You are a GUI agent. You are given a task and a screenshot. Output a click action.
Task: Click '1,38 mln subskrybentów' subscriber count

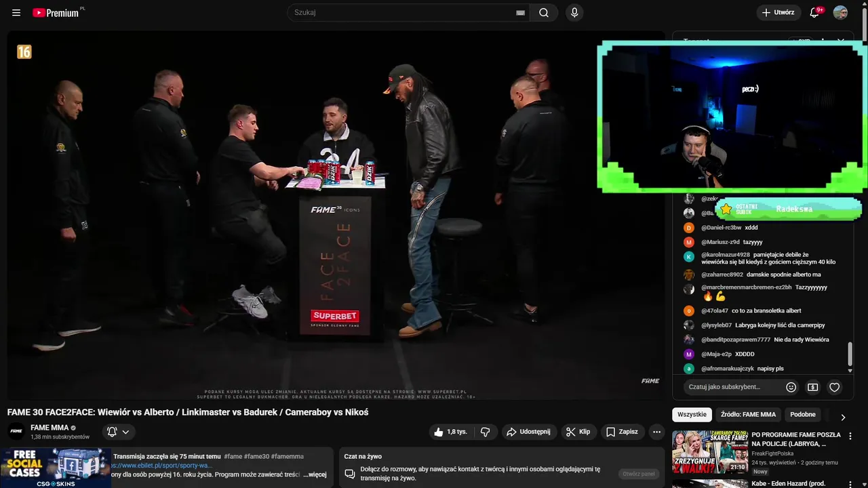point(60,437)
